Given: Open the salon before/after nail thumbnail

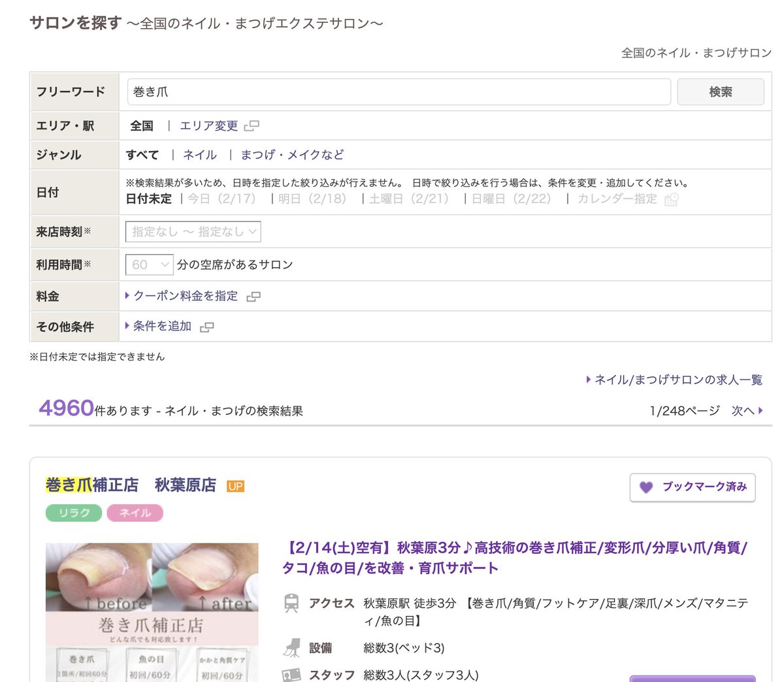Looking at the screenshot, I should [x=152, y=612].
